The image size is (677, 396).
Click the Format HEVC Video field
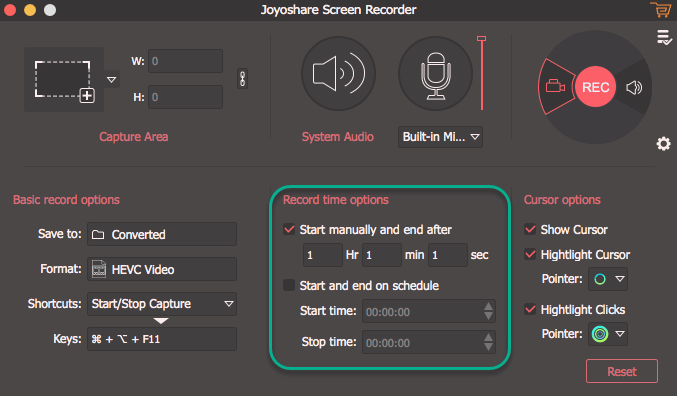point(162,269)
